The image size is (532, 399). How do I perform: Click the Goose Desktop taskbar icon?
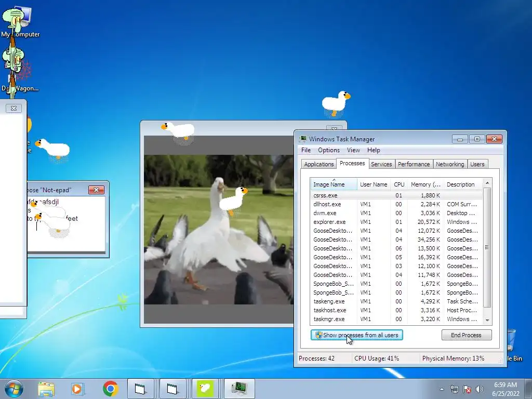click(x=205, y=389)
